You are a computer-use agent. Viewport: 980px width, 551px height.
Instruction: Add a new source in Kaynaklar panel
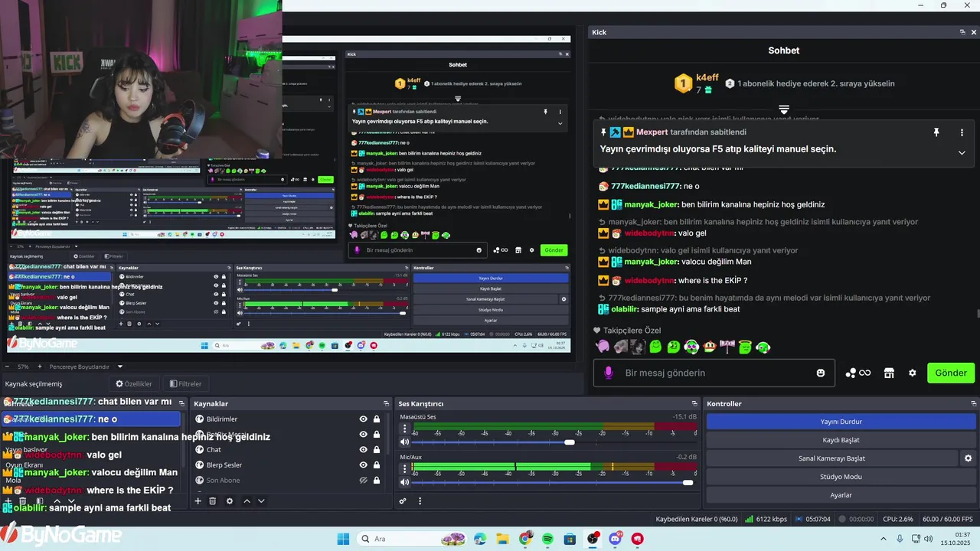click(198, 501)
